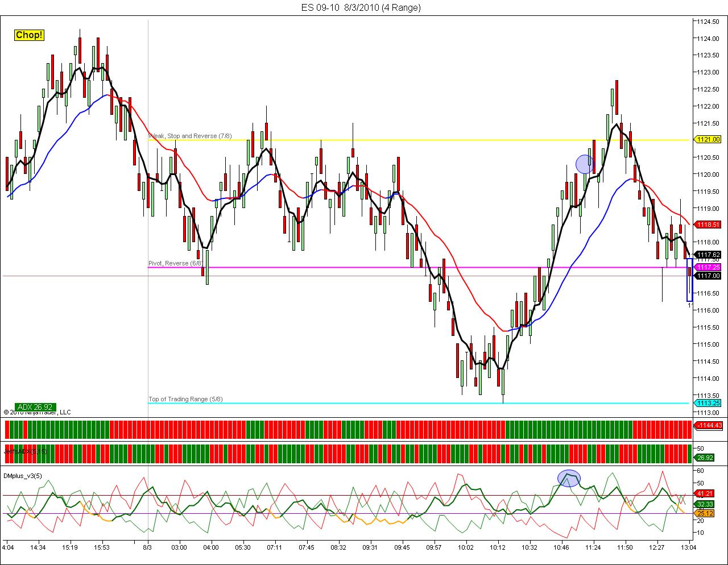Image resolution: width=728 pixels, height=565 pixels.
Task: Select the cyan 1113.25 price marker
Action: (708, 403)
